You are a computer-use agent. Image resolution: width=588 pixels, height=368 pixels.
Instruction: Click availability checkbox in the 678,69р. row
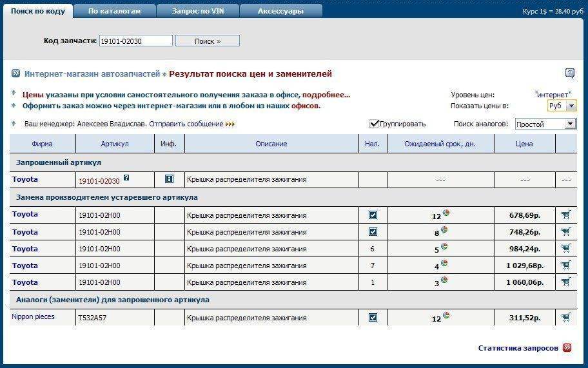point(373,215)
